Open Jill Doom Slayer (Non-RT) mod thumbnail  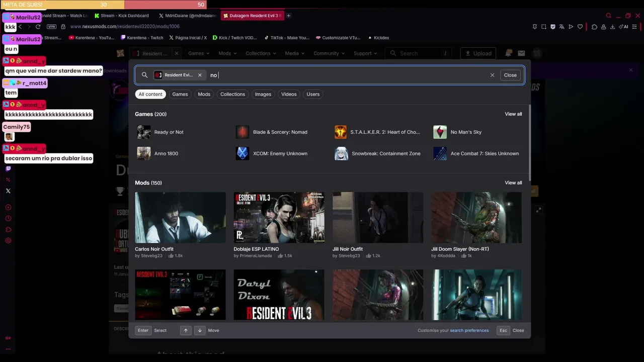coord(476,218)
